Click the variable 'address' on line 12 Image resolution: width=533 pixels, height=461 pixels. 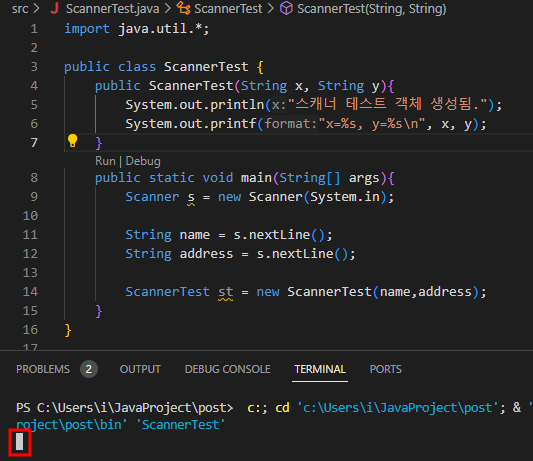[x=206, y=254]
